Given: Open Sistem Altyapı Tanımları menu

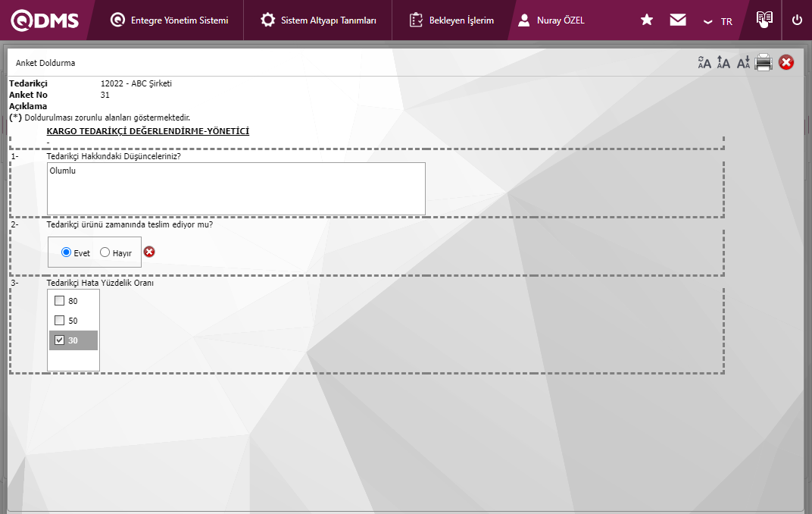Looking at the screenshot, I should coord(318,20).
